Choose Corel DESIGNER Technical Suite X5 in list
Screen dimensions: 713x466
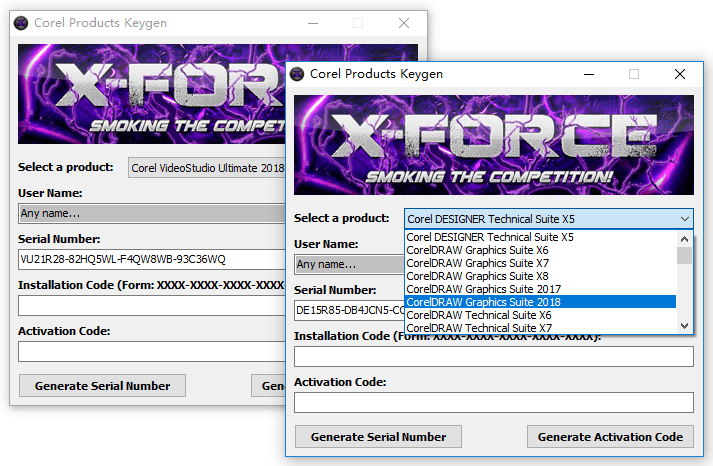tap(540, 237)
